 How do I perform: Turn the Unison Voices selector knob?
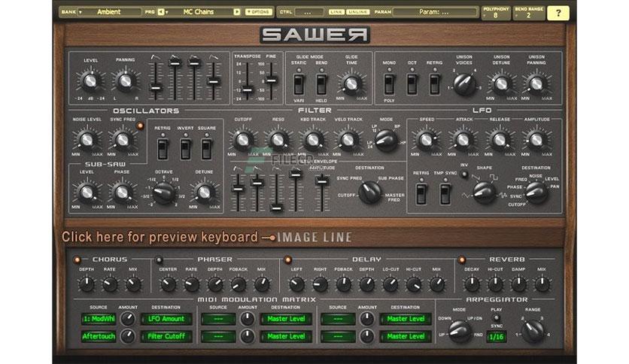tap(464, 83)
